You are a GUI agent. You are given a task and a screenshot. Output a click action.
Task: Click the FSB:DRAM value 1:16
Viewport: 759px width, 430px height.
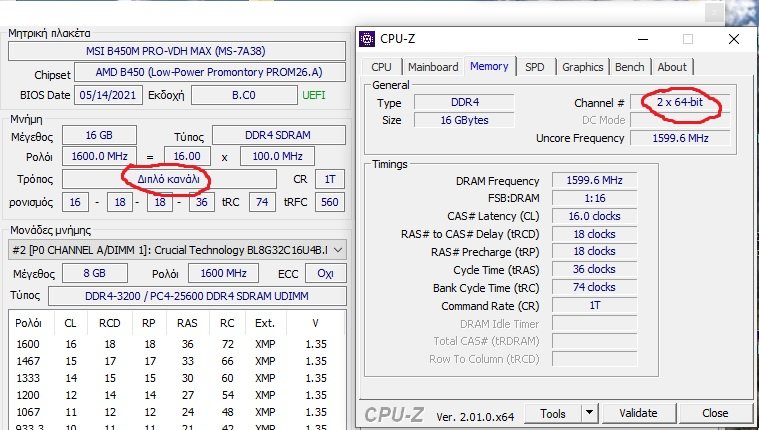pos(594,198)
